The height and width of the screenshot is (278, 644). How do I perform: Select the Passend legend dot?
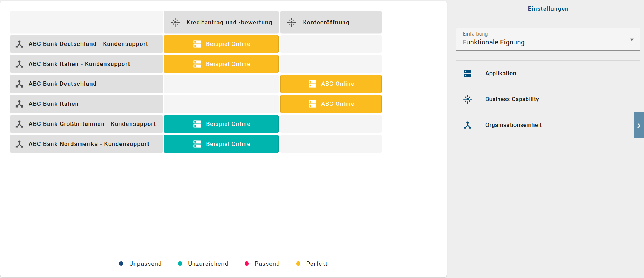point(246,264)
